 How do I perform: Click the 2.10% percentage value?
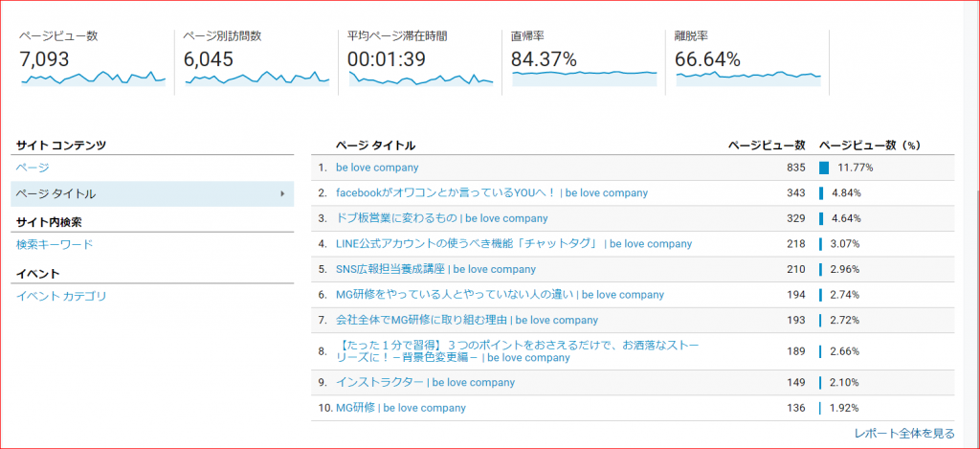point(844,382)
